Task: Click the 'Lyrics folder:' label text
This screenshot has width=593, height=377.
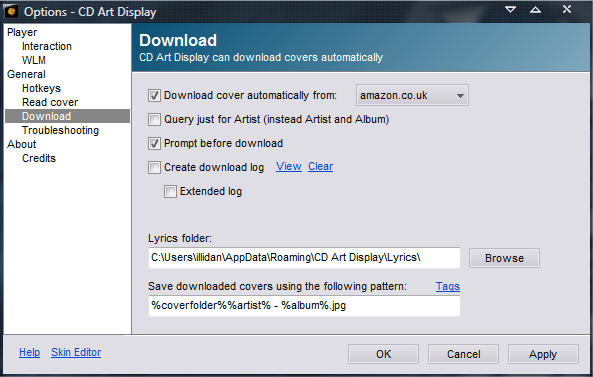Action: tap(180, 238)
